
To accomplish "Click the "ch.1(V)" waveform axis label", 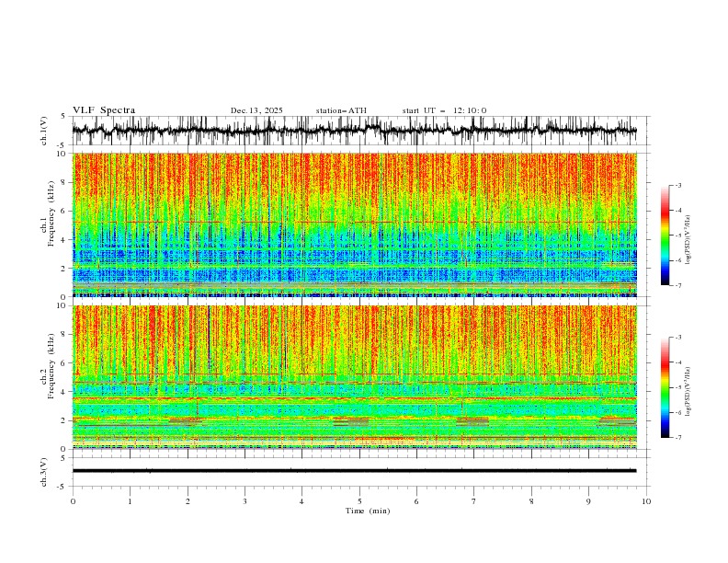I will [x=44, y=131].
